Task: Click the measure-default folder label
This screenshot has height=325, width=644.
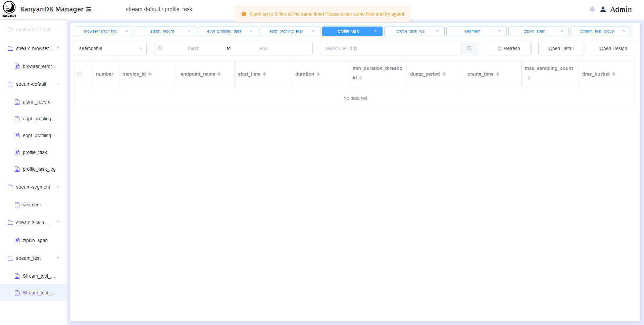Action: click(x=33, y=30)
